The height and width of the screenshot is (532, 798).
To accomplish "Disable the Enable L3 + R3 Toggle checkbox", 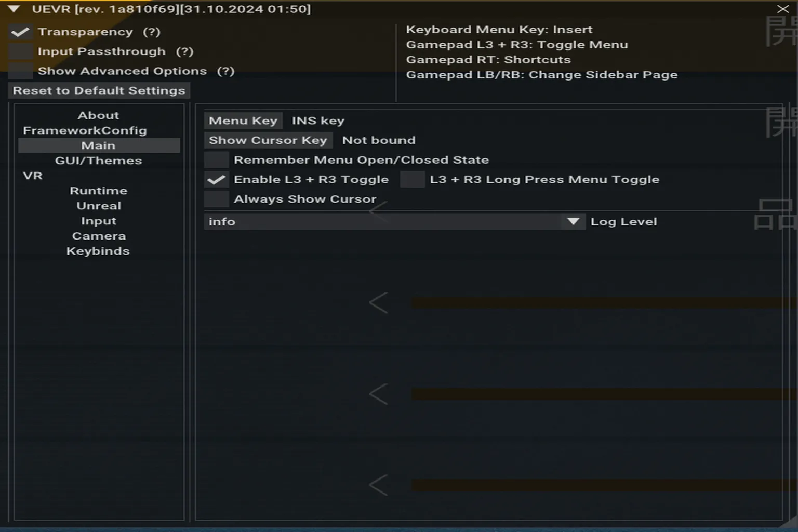I will (217, 180).
